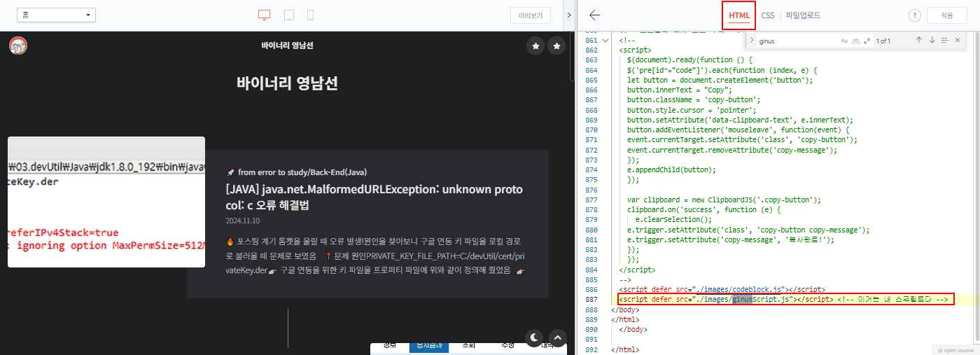Go to the next find match
This screenshot has height=355, width=980.
click(x=932, y=41)
